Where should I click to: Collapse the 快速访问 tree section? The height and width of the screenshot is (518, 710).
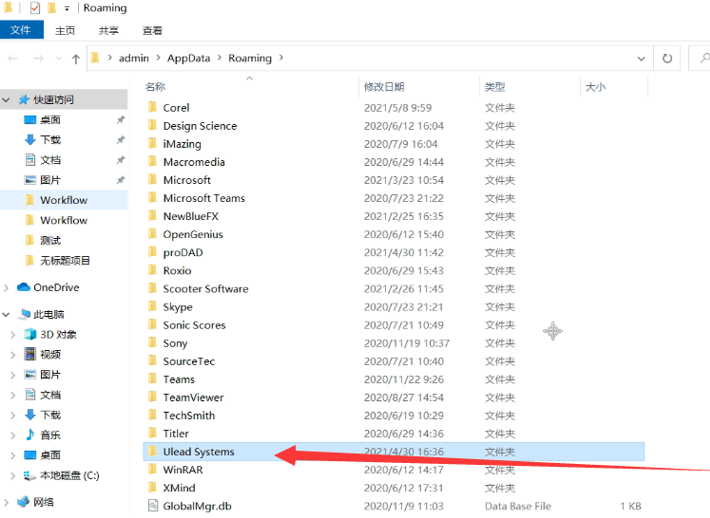pyautogui.click(x=7, y=100)
